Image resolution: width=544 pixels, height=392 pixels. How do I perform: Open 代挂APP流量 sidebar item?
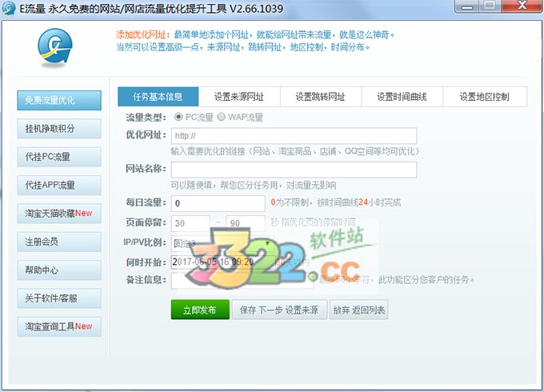click(x=59, y=186)
